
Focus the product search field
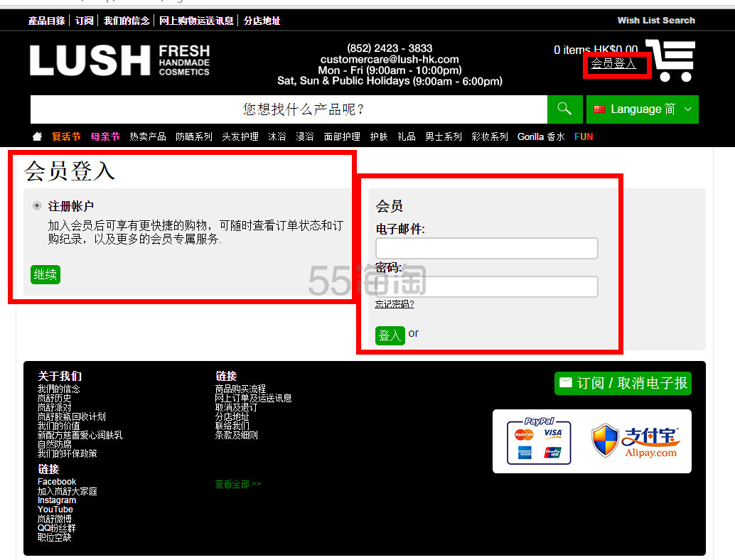[x=289, y=109]
